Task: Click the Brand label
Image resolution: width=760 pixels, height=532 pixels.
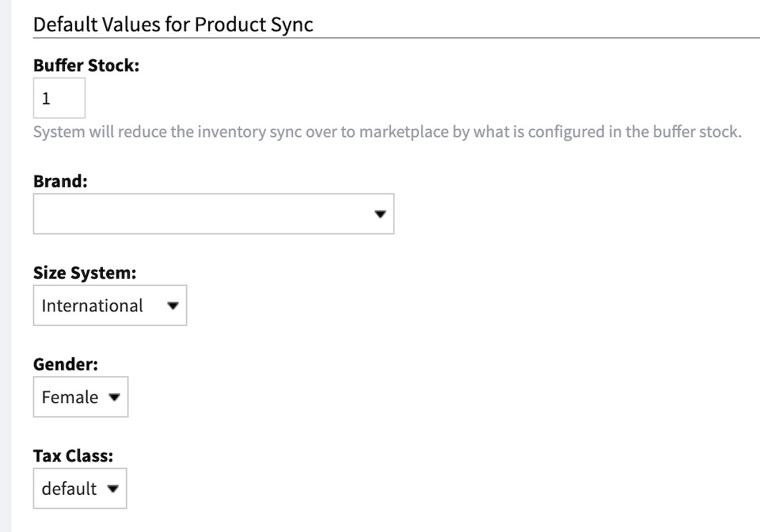Action: [x=60, y=181]
